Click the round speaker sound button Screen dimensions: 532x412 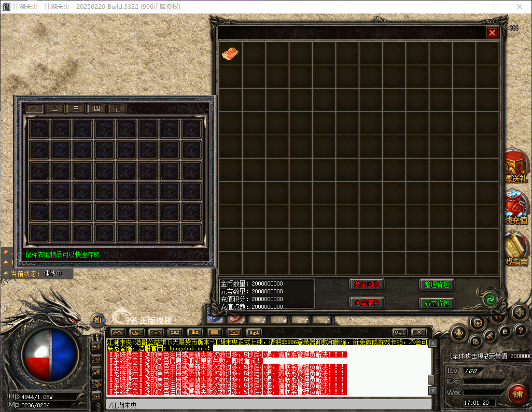click(x=519, y=312)
